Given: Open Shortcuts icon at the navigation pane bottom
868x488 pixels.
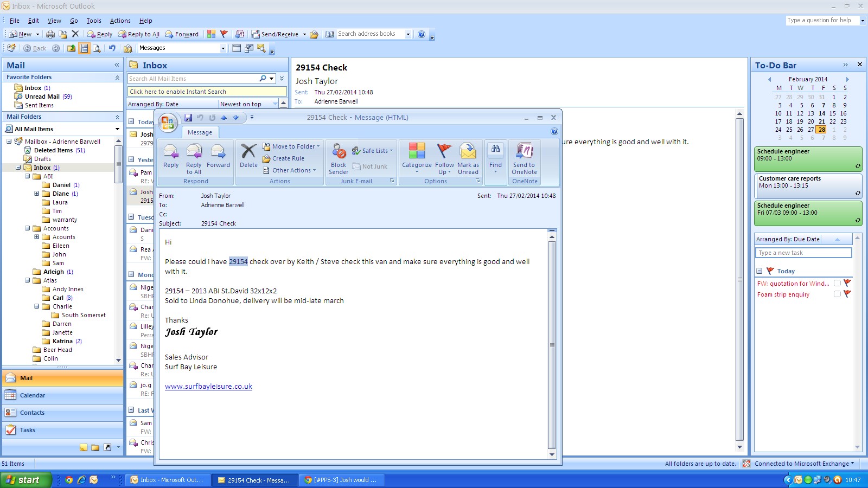Looking at the screenshot, I should [107, 447].
